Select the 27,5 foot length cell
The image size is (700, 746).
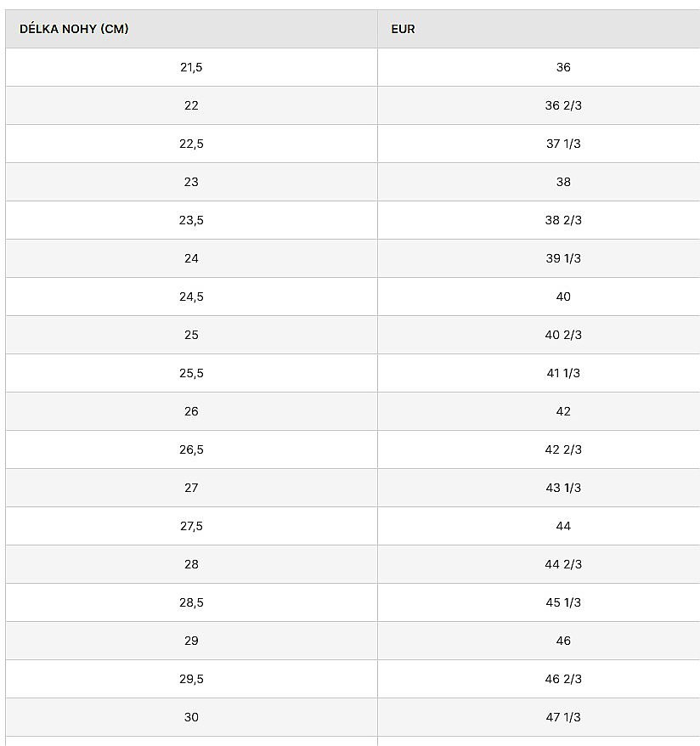tap(191, 526)
